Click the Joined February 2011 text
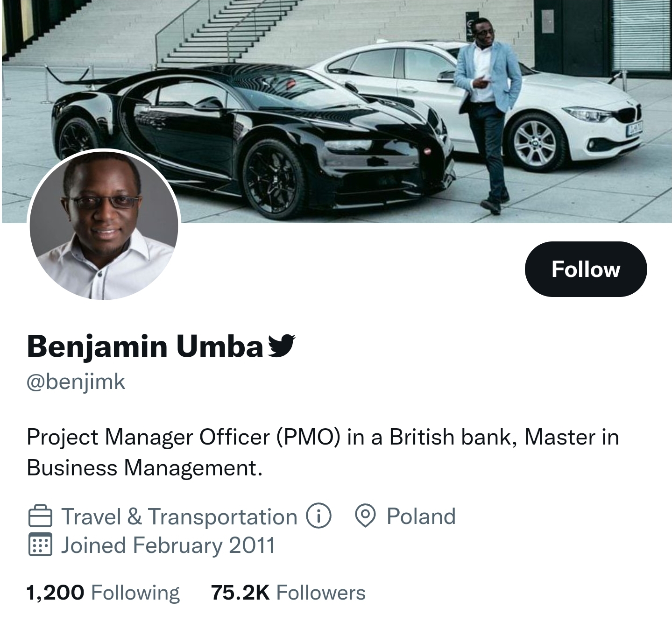This screenshot has height=622, width=672. point(168,545)
